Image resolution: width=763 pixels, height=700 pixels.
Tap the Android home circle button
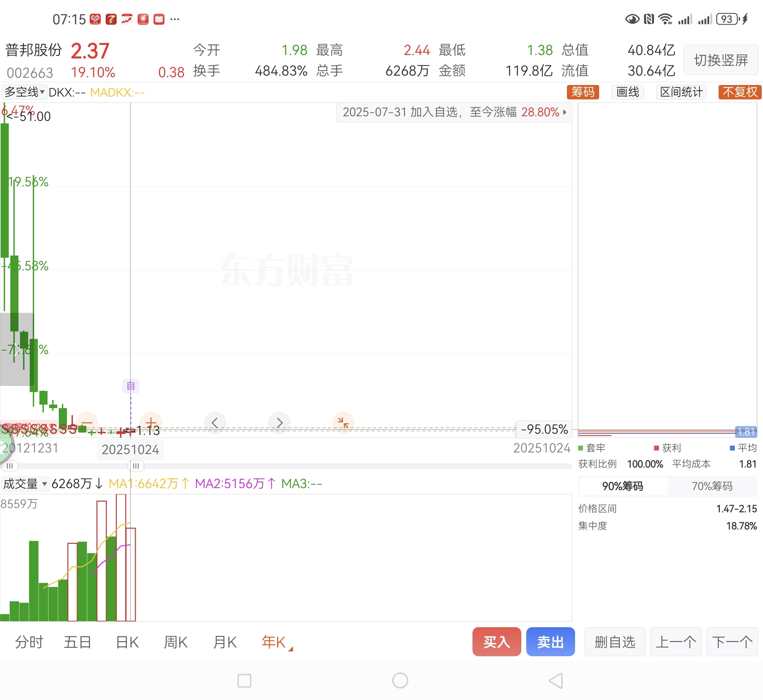coord(400,680)
